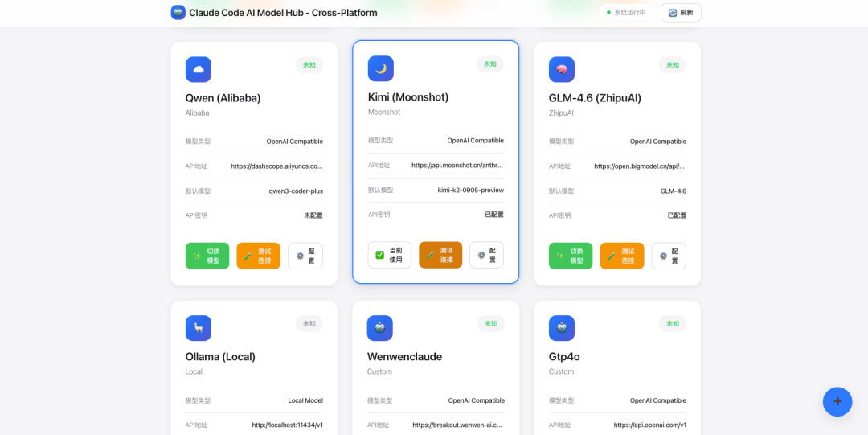This screenshot has height=435, width=868.
Task: Switch to Qwen via 切换模型 button
Action: click(207, 256)
